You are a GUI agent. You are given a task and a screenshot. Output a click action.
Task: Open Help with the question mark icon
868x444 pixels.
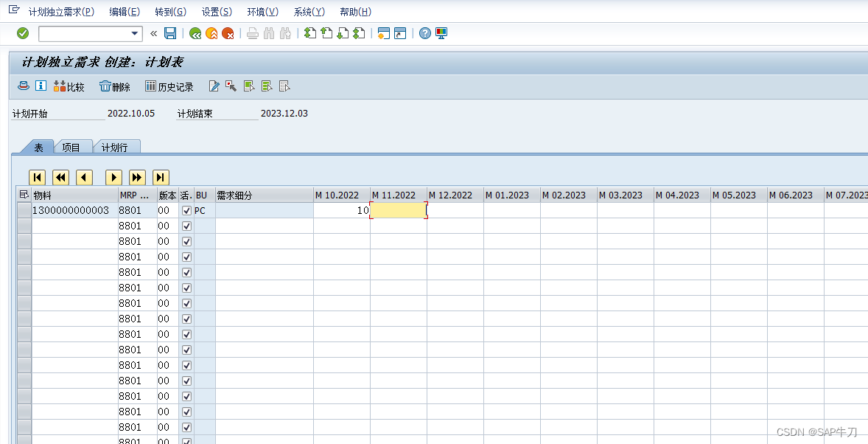pyautogui.click(x=424, y=34)
